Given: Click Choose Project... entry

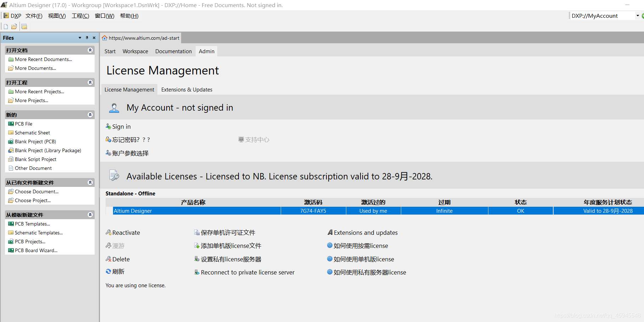Looking at the screenshot, I should click(x=33, y=200).
